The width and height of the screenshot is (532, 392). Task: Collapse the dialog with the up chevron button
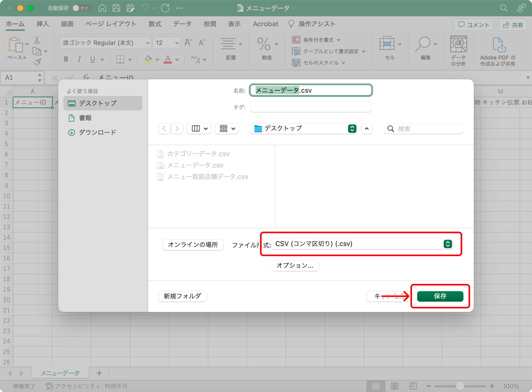pyautogui.click(x=367, y=129)
